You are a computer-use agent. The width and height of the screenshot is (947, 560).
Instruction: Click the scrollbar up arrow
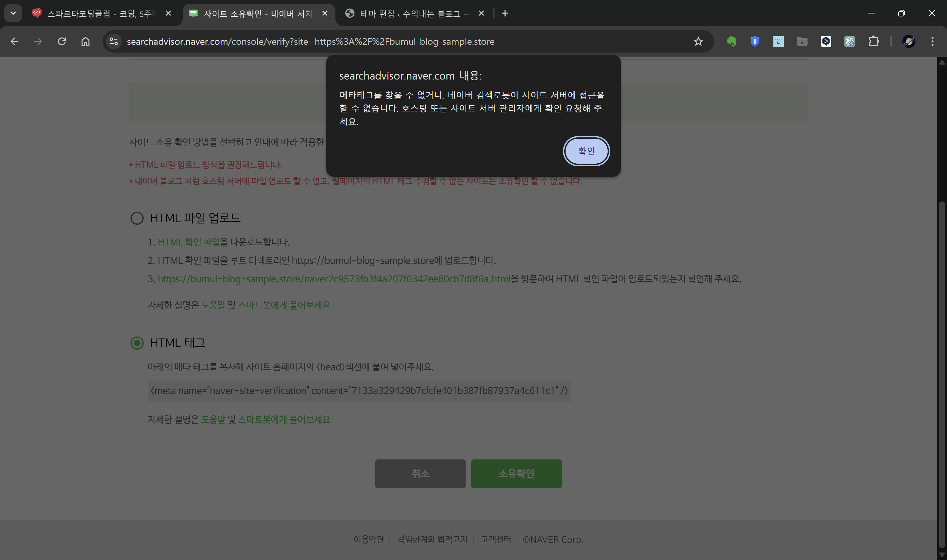pos(942,62)
